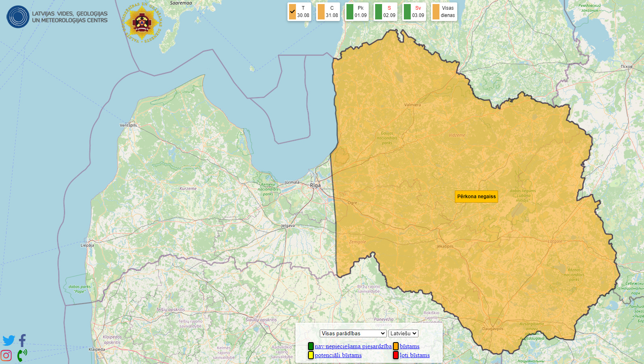This screenshot has height=364, width=644.
Task: Click the Klaipėda label on map
Action: point(97,349)
